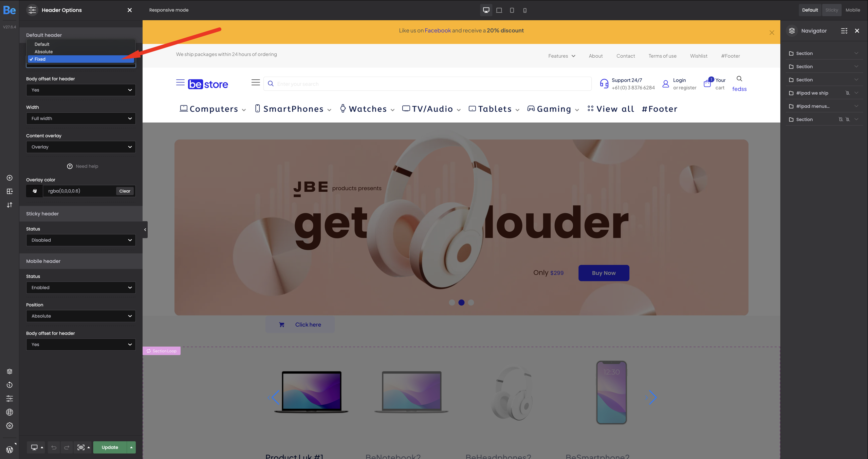Viewport: 868px width, 459px height.
Task: Clear the overlay color value
Action: (x=125, y=191)
